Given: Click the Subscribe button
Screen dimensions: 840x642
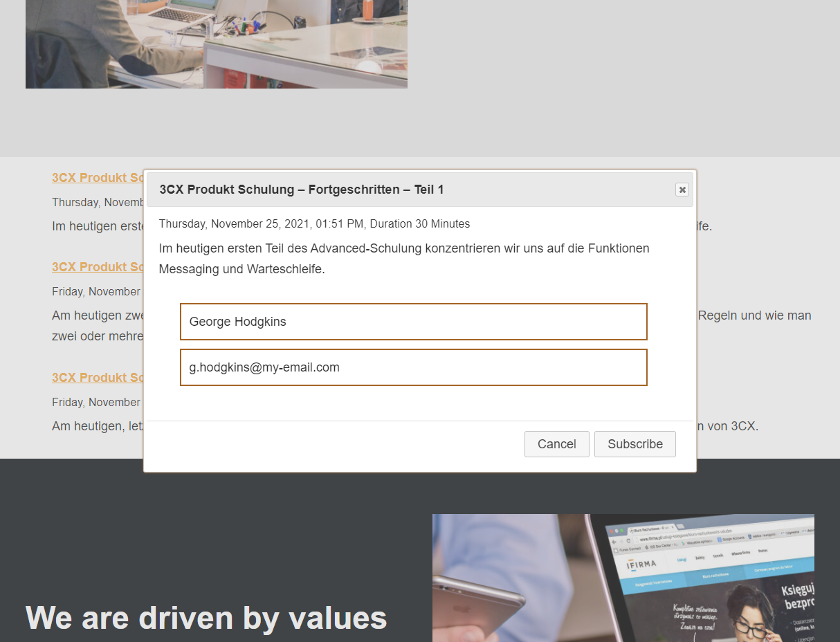Looking at the screenshot, I should tap(635, 444).
